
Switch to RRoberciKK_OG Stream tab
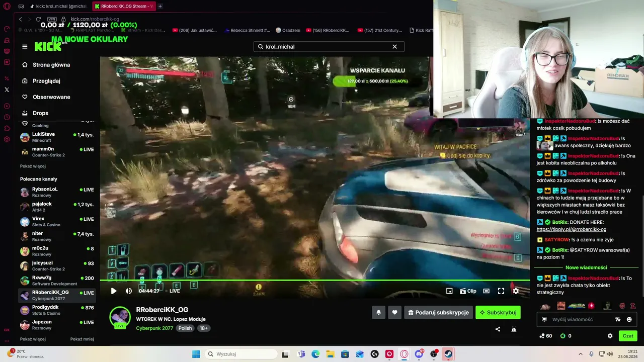pos(124,7)
